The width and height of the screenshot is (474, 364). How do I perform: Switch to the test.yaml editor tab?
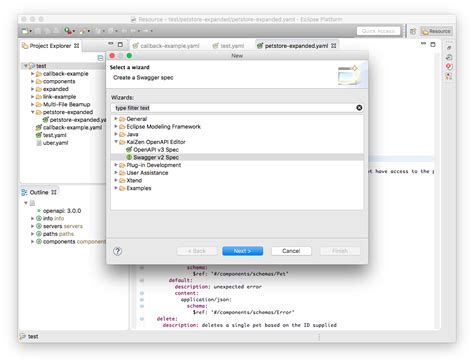(x=228, y=46)
